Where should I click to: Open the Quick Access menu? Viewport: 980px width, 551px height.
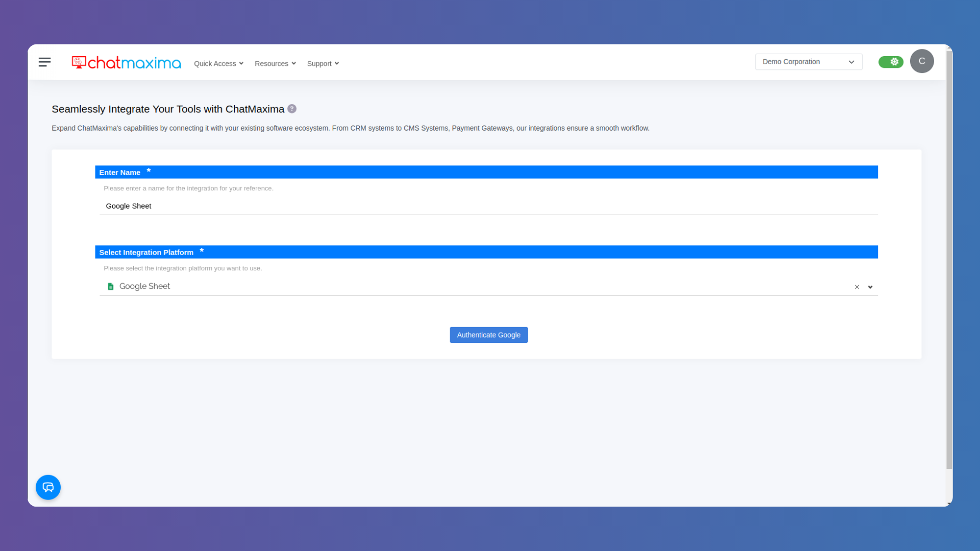[x=218, y=63]
